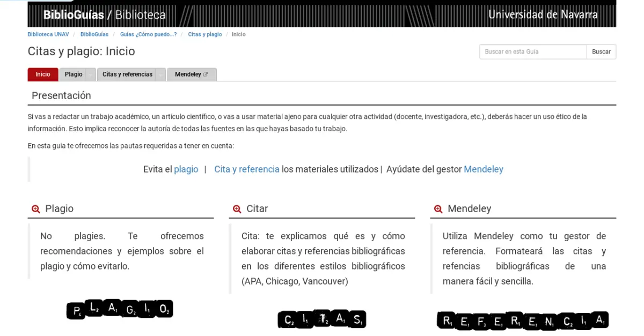Image resolution: width=644 pixels, height=336 pixels.
Task: Open 'Guías ¿Cómo puedo...?' breadcrumb link
Action: [x=148, y=34]
